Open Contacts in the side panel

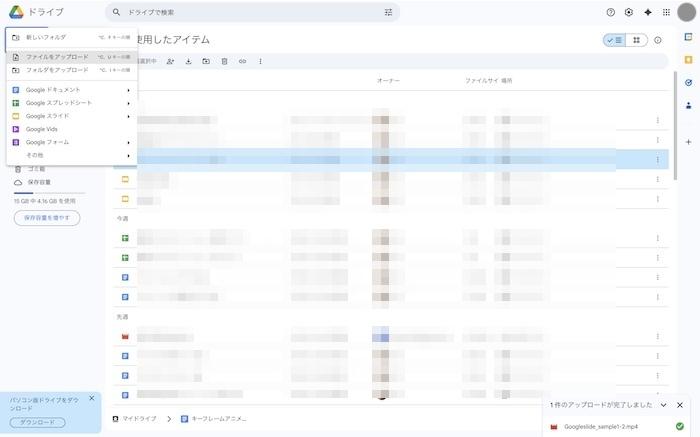pyautogui.click(x=688, y=105)
